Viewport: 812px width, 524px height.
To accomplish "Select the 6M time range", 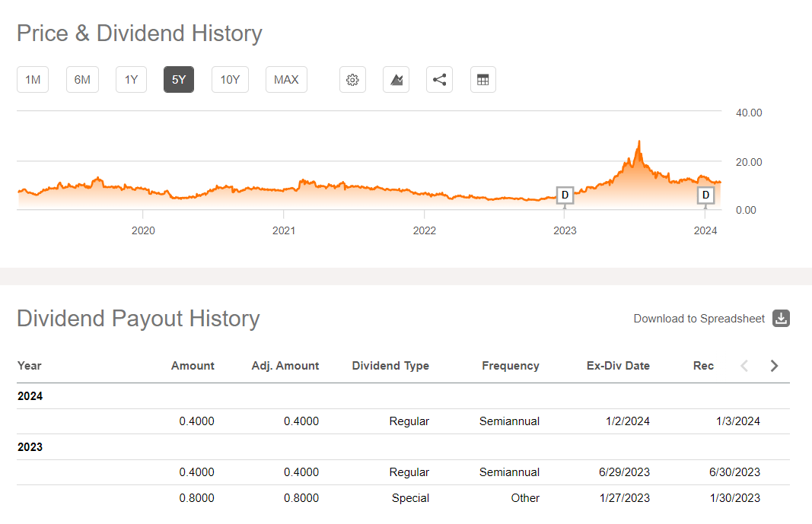I will [82, 80].
